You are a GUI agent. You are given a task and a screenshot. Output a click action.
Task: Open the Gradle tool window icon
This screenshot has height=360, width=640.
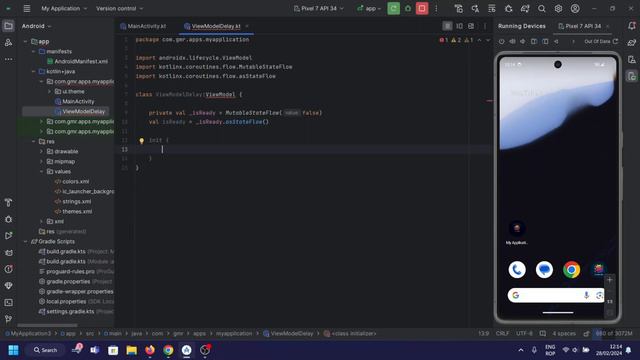(x=631, y=42)
